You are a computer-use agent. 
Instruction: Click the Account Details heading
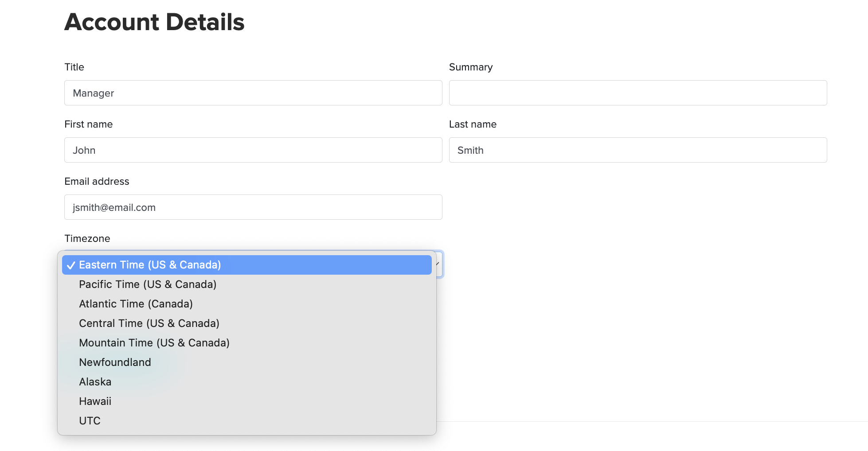(154, 22)
